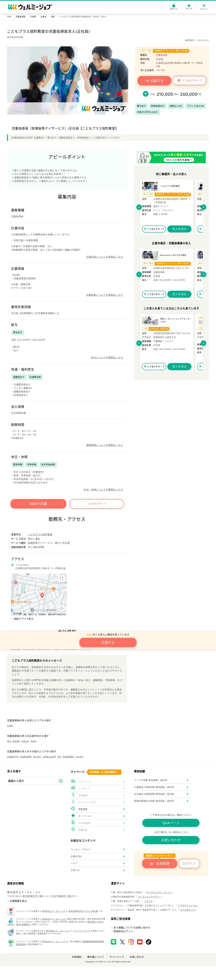Click the map camera controls icon
216x980 pixels.
(62, 608)
